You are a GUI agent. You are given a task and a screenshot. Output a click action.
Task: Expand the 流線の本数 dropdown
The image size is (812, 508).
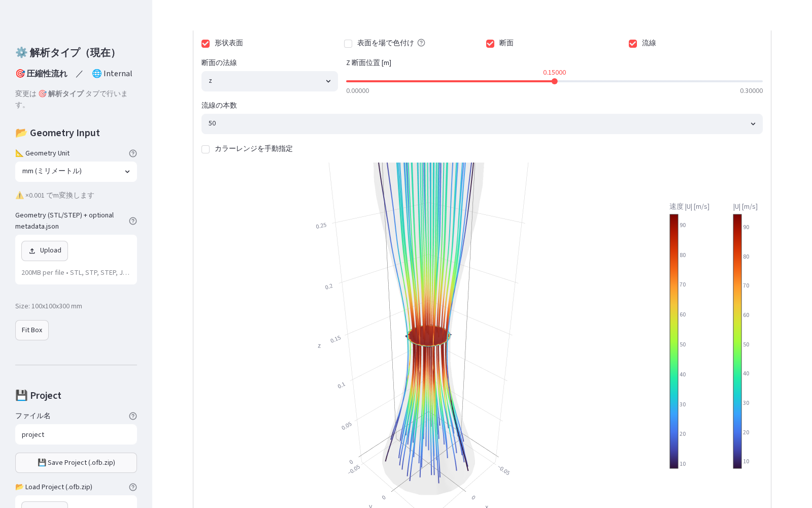(482, 124)
